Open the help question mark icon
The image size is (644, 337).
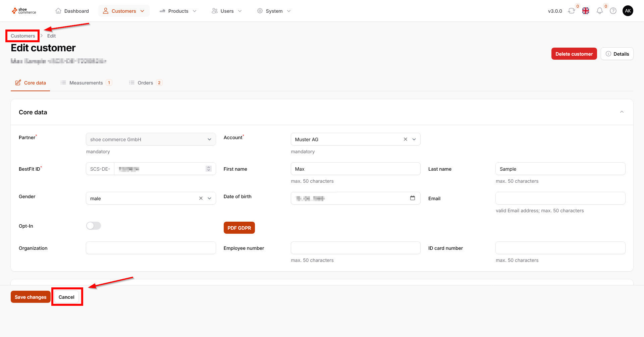[613, 11]
